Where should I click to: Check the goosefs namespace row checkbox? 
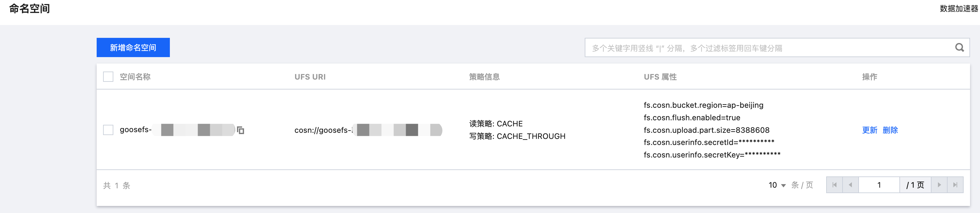tap(108, 130)
